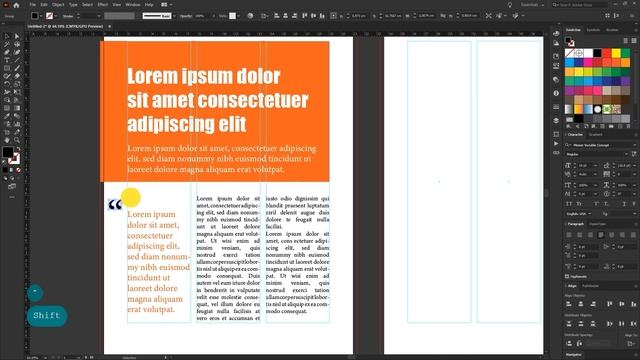This screenshot has width=640, height=360.
Task: Click Vertical Distribute Top in Align panel
Action: tap(569, 324)
